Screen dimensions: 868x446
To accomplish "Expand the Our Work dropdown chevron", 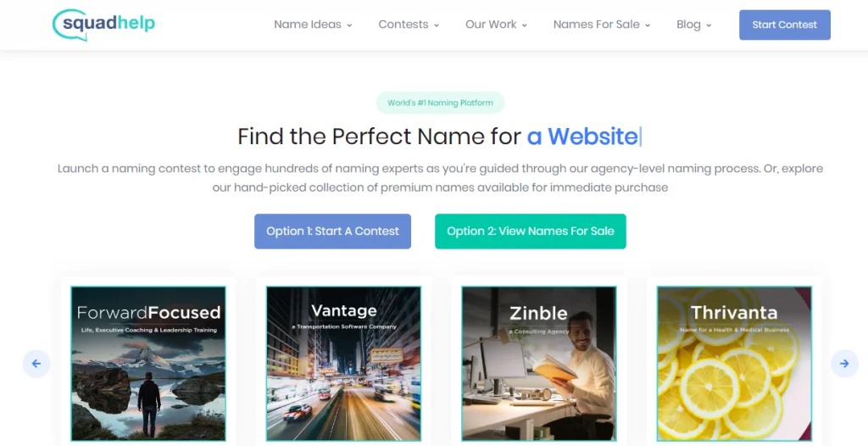I will (524, 25).
